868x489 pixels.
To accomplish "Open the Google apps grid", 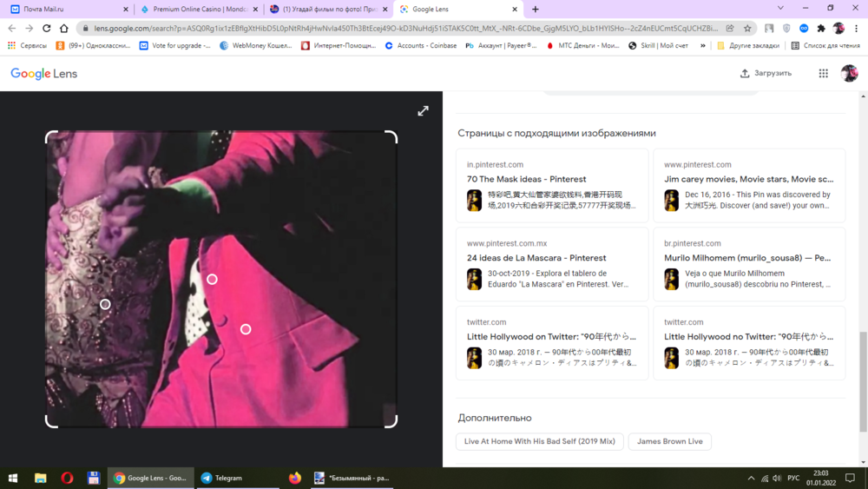I will (823, 73).
